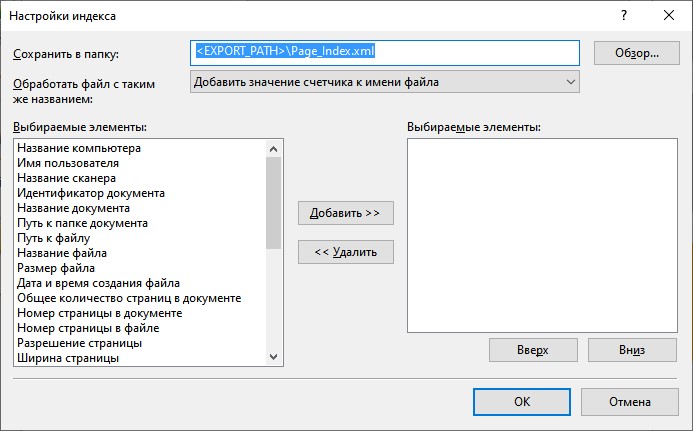The image size is (693, 431).
Task: Click scrollbar up arrow in element list
Action: tap(274, 149)
